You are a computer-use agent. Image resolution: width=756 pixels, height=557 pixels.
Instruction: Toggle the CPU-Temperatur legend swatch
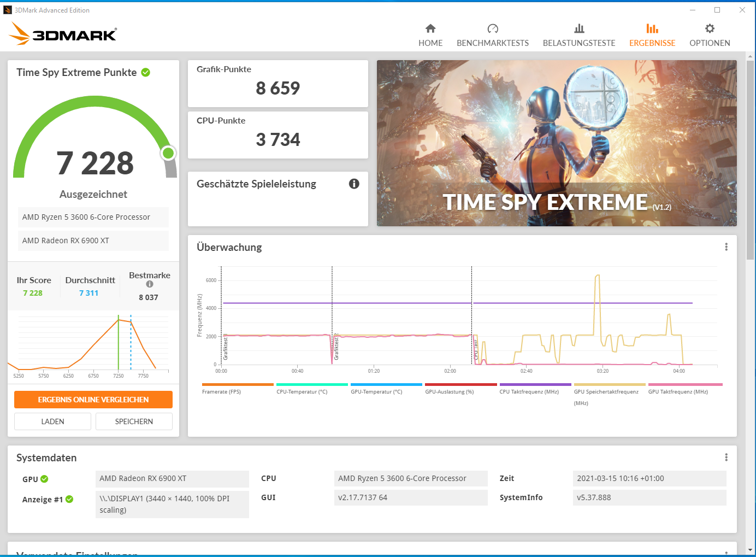[x=312, y=385]
